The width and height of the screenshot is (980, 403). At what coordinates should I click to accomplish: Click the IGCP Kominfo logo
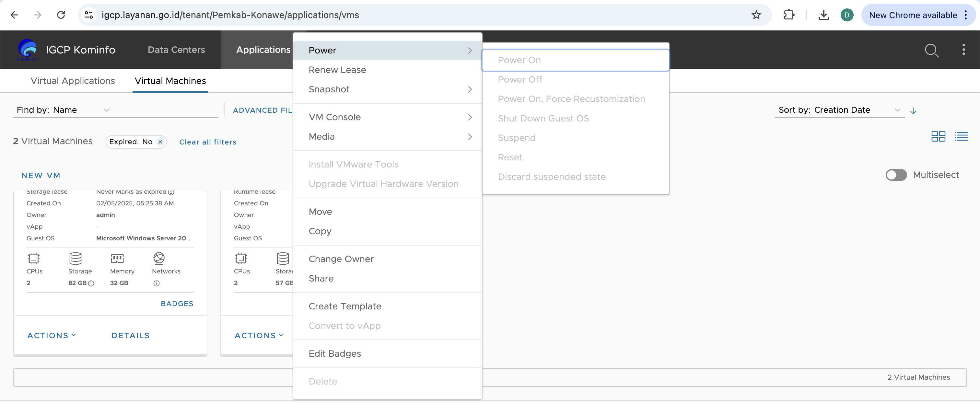point(28,50)
